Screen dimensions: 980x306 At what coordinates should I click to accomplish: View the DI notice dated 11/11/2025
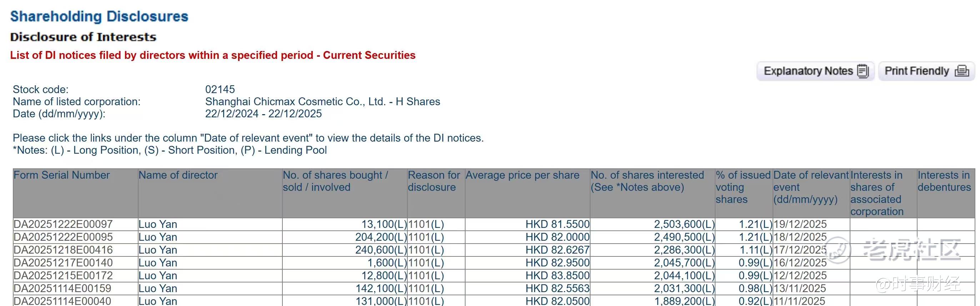[x=799, y=301]
